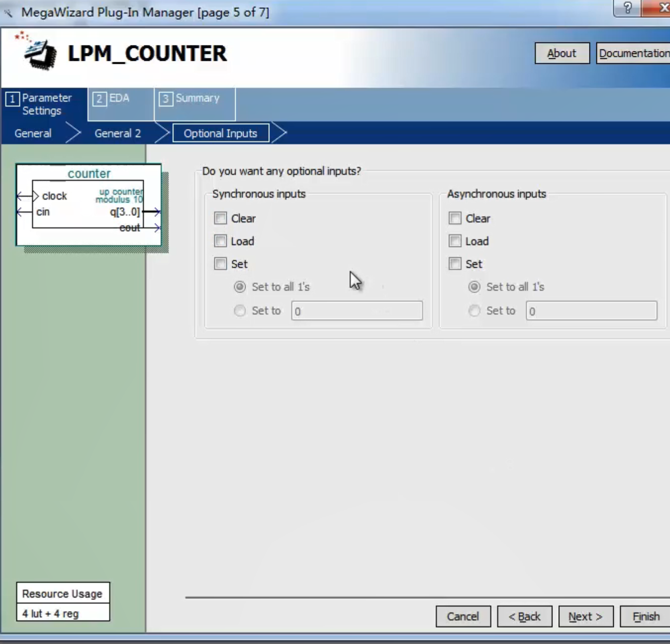Click the counter block symbol preview
Screen dimensions: 670x644
point(89,205)
